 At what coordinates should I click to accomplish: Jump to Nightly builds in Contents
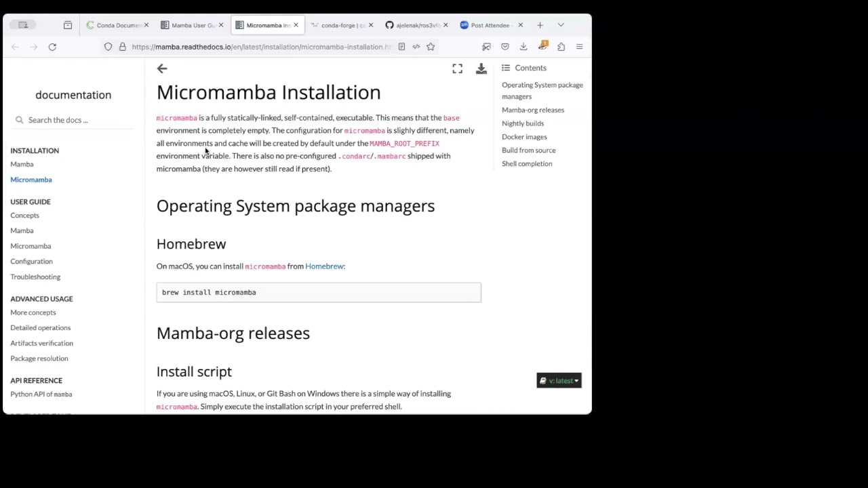coord(523,123)
